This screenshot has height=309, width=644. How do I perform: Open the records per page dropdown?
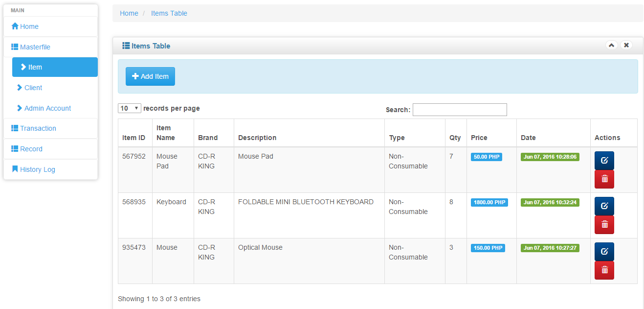(130, 108)
